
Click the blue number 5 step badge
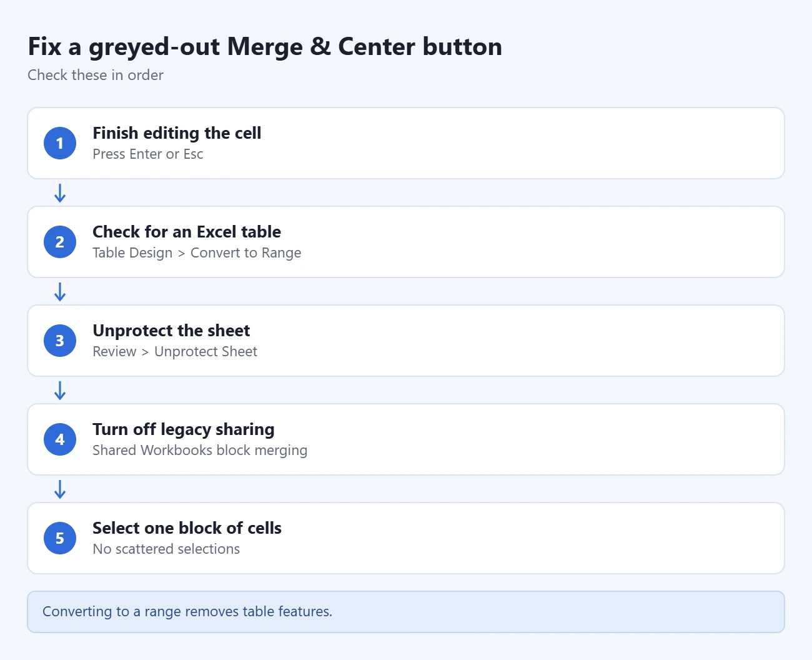(x=60, y=538)
